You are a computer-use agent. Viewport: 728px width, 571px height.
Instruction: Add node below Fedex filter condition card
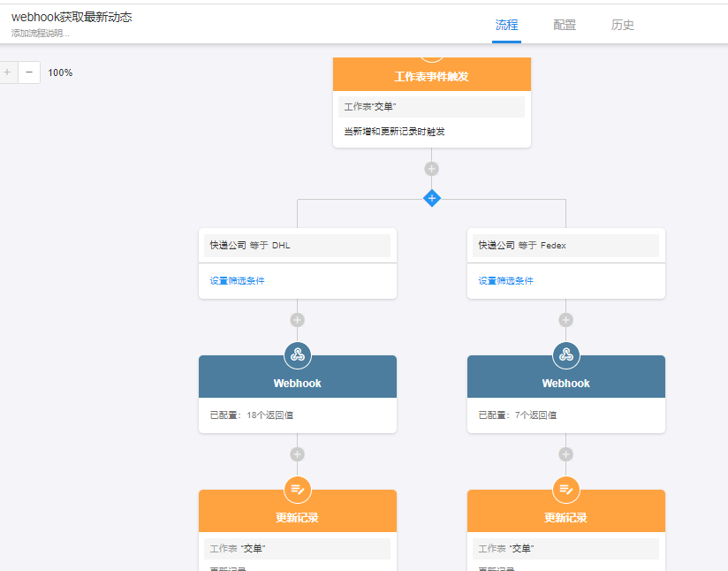[566, 320]
